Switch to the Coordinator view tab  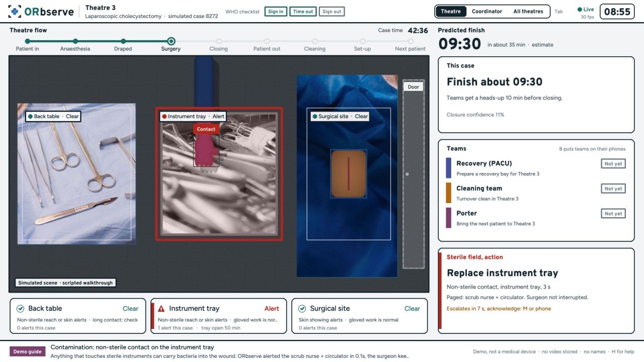click(487, 11)
